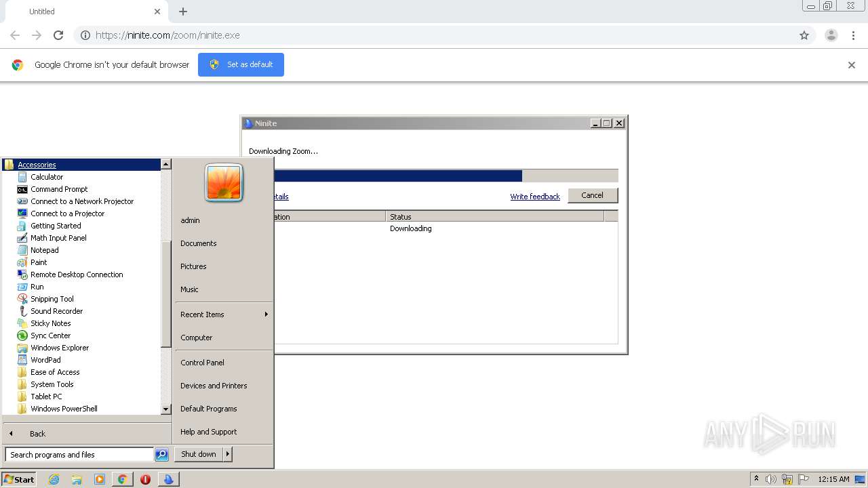Open the Shut down options arrow
868x488 pixels.
pos(228,454)
